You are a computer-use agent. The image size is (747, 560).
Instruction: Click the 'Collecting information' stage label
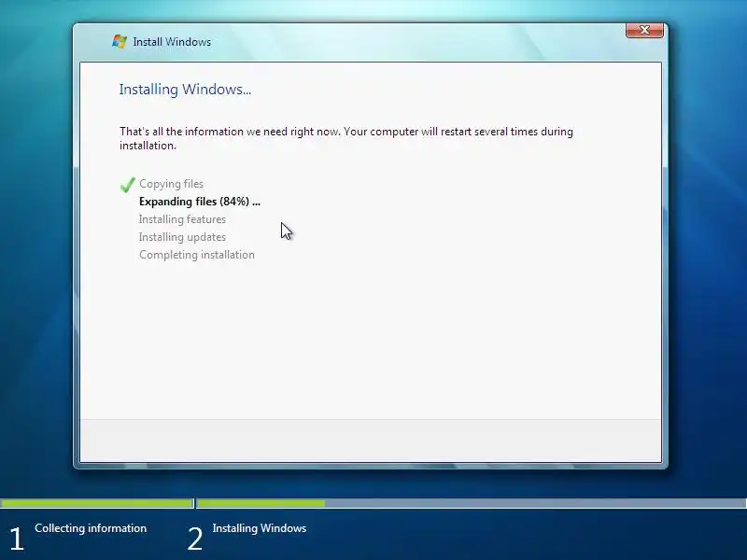[91, 528]
